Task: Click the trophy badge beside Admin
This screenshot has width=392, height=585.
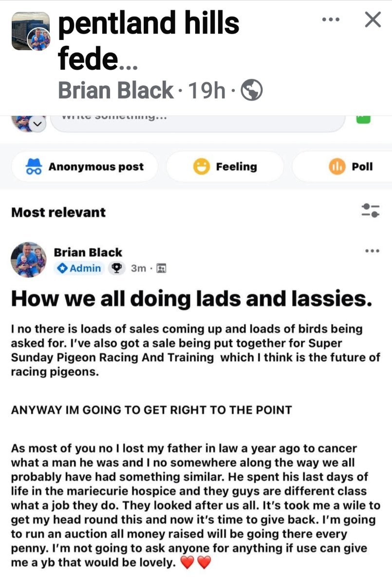Action: (x=116, y=268)
